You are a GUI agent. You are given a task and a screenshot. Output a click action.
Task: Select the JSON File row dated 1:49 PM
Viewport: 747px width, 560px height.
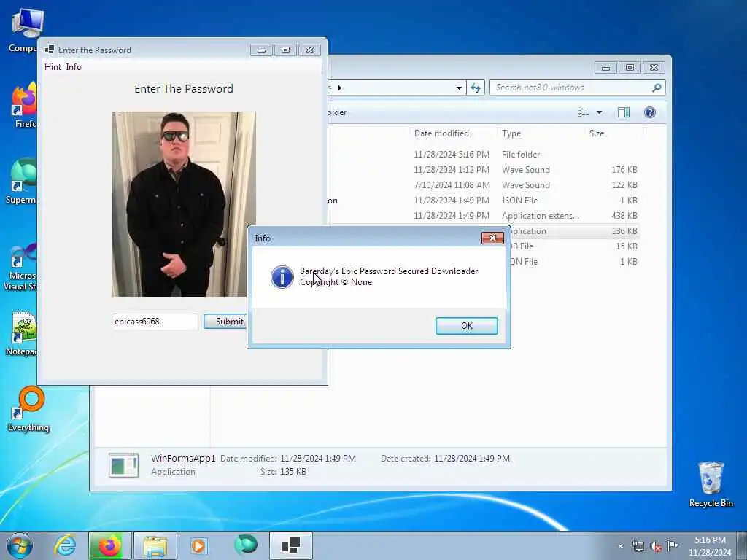[484, 201]
